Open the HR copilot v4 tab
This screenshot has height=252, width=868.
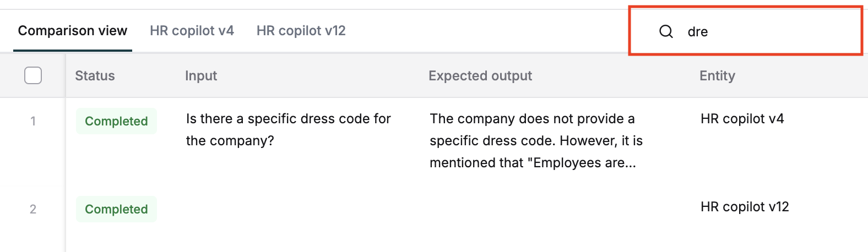pos(192,31)
